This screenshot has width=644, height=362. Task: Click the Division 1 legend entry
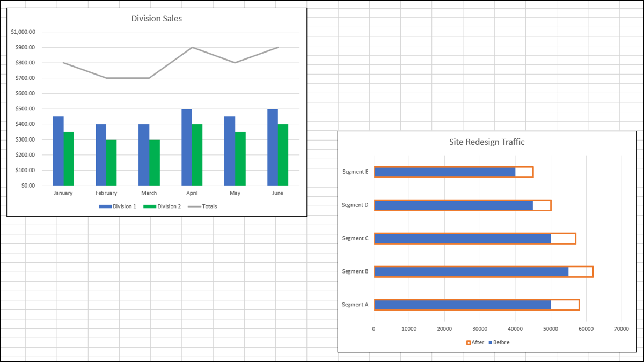(117, 206)
